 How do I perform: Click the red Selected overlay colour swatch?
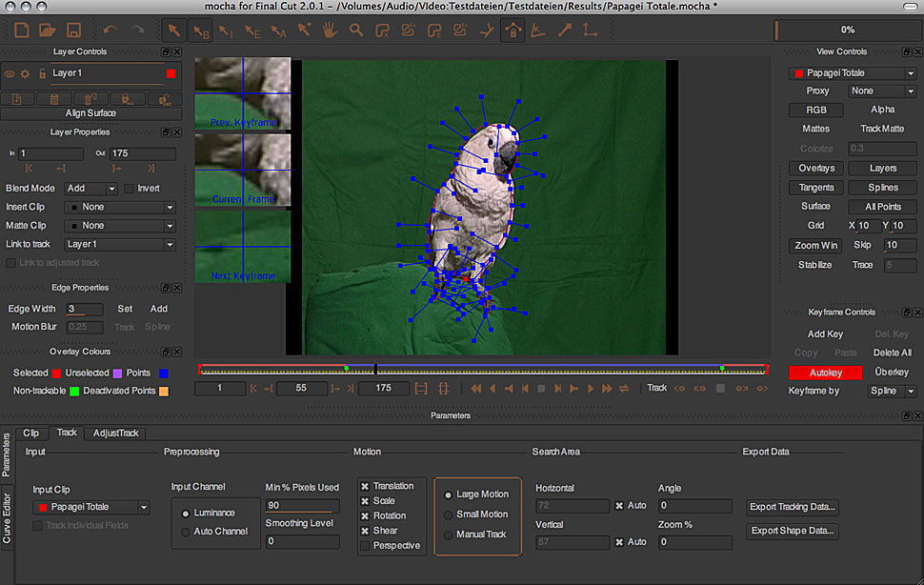tap(56, 373)
